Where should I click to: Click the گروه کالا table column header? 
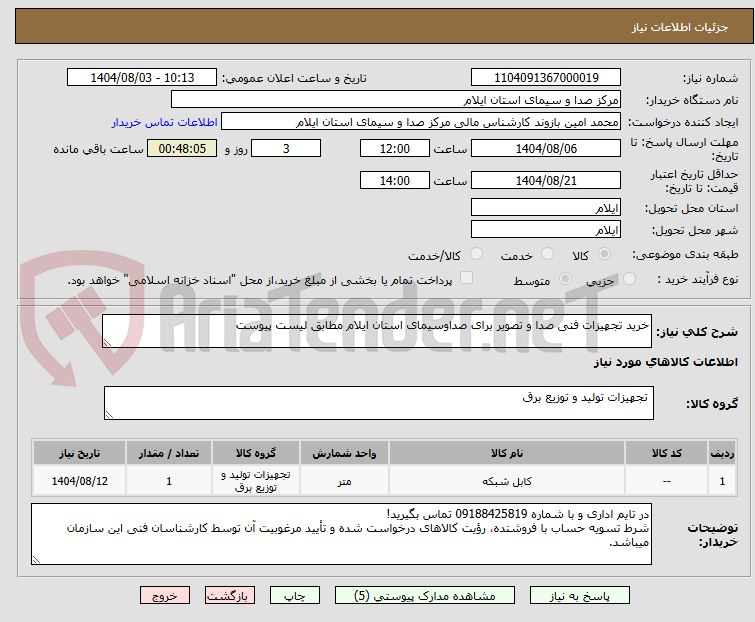[256, 453]
